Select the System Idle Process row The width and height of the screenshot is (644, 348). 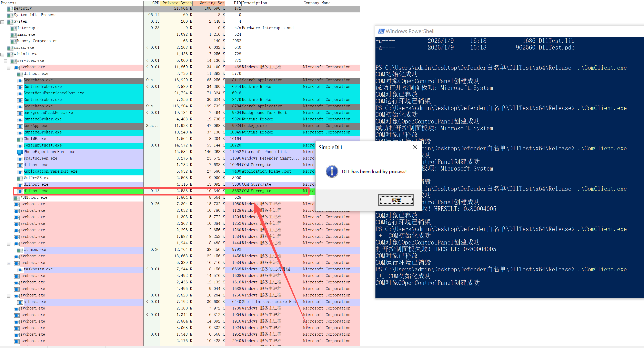[x=35, y=15]
